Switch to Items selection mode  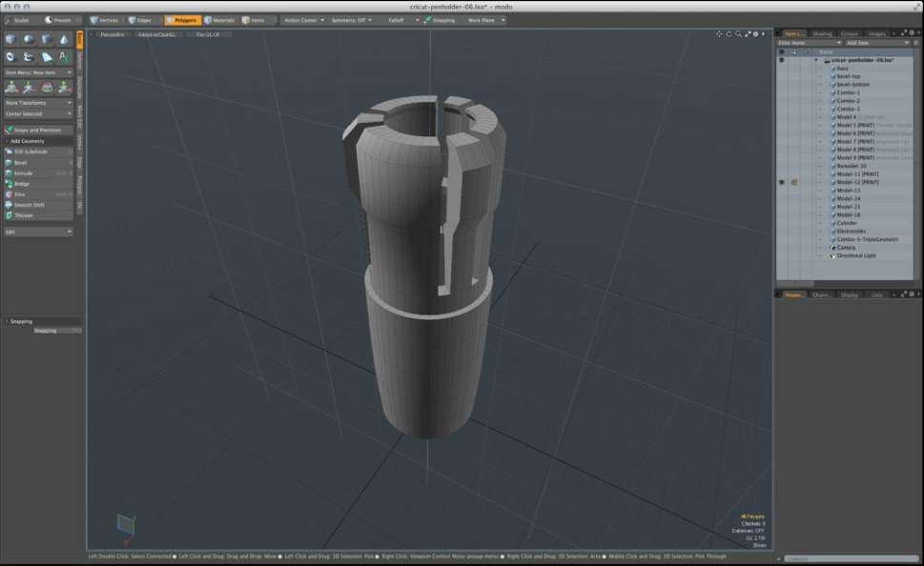[x=254, y=20]
